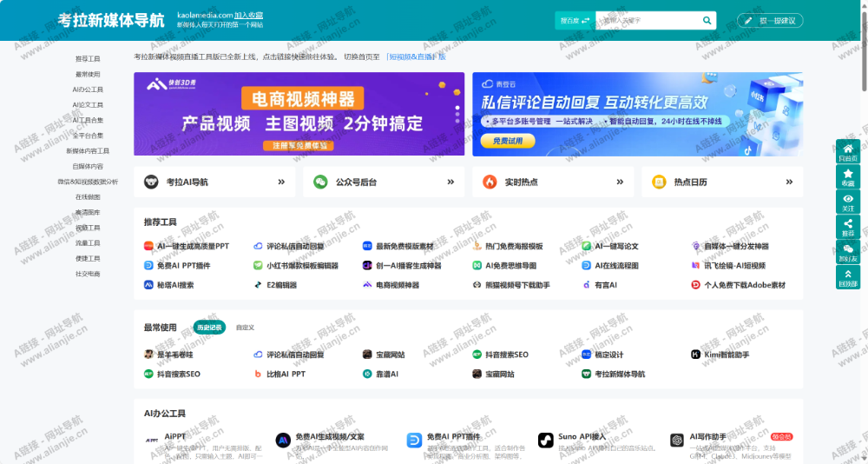868x464 pixels.
Task: Expand the 考拉AI导航 card via its chevron
Action: coord(281,182)
